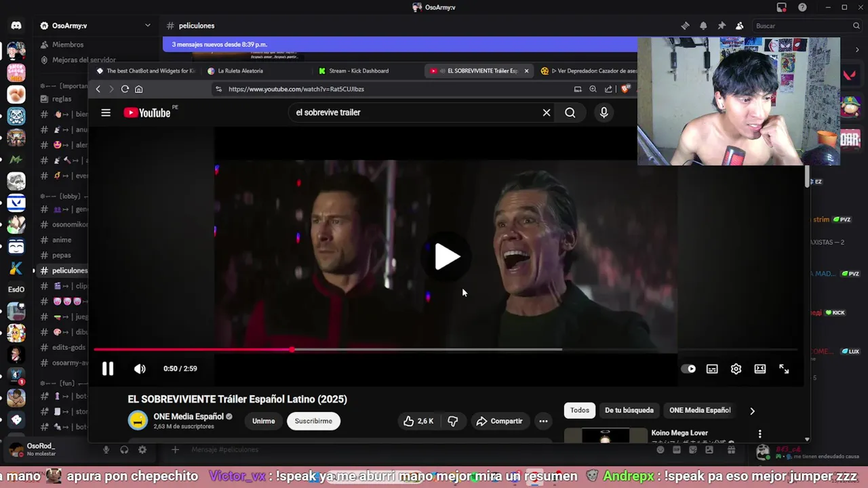Open Discord notification bell settings

point(703,26)
